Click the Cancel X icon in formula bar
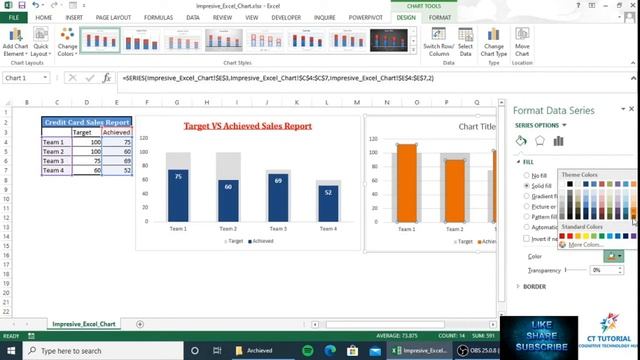This screenshot has height=360, width=640. (x=73, y=78)
